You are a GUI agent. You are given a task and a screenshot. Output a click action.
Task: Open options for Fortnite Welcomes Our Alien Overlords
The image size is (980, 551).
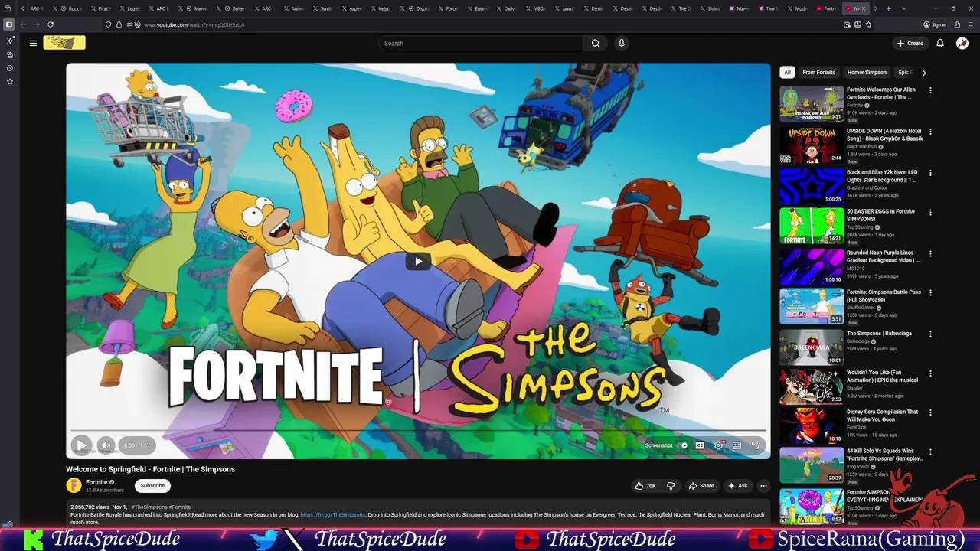coord(930,90)
